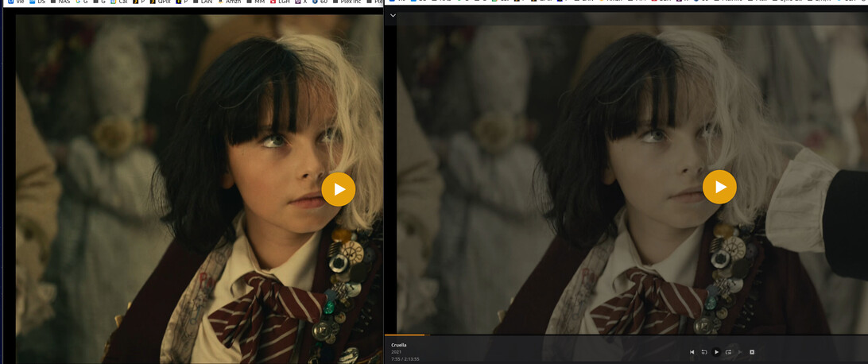Open the LGH bookmark

point(280,2)
